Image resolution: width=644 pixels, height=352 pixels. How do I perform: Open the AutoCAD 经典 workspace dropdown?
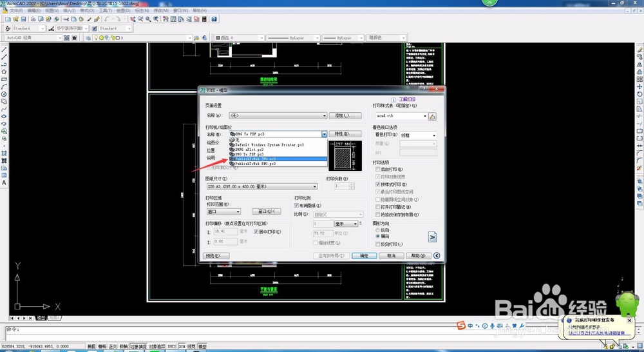tap(33, 38)
